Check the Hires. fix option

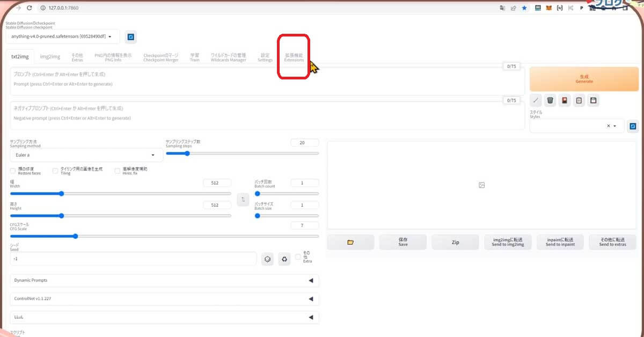pyautogui.click(x=118, y=171)
